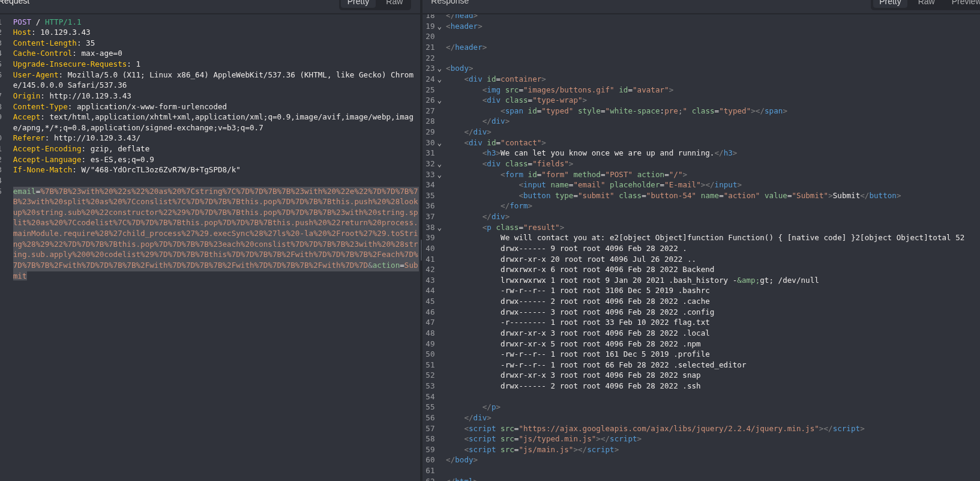
Task: Click the .bashrc listing line
Action: point(605,291)
